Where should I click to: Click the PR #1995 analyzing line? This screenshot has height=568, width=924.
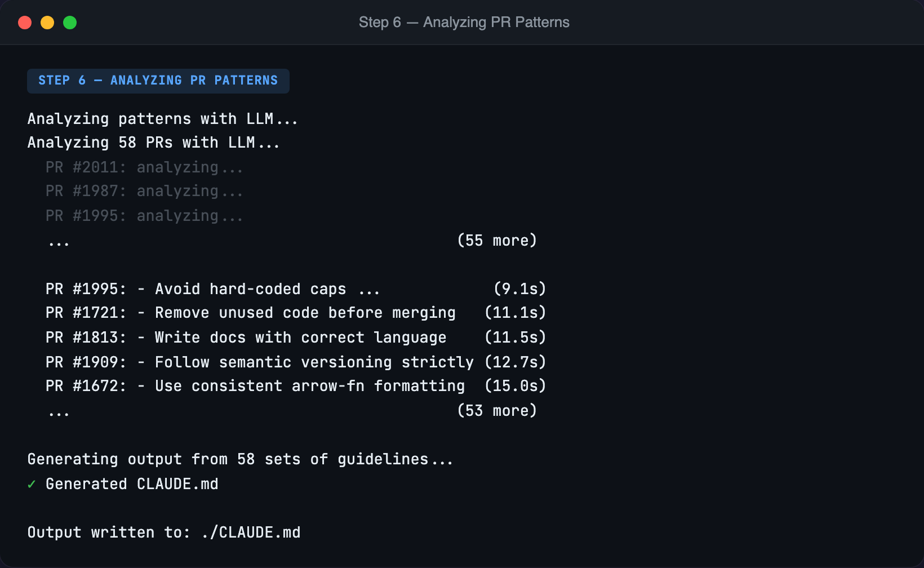click(144, 215)
